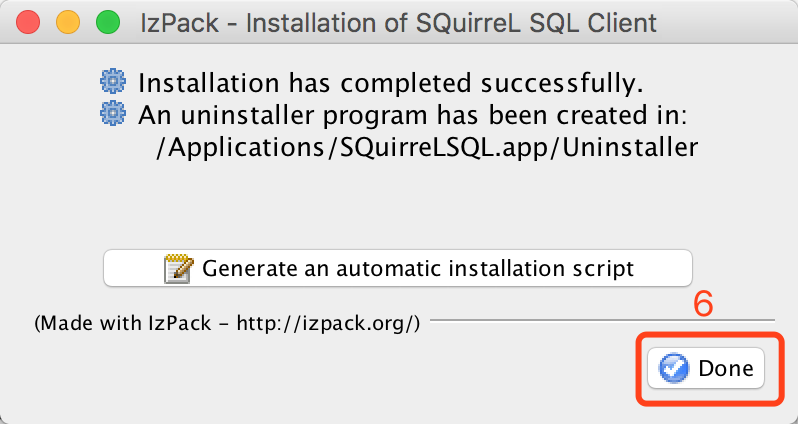Click the gear icon beside 'Installation has completed successfully'
This screenshot has width=798, height=424.
point(112,82)
